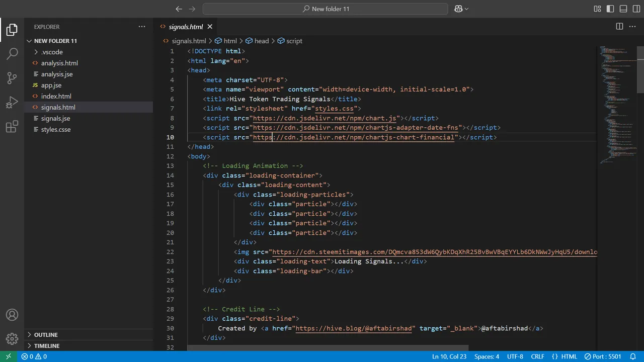The width and height of the screenshot is (644, 362).
Task: Click the Port: 5501 Live Server status
Action: pos(603,356)
